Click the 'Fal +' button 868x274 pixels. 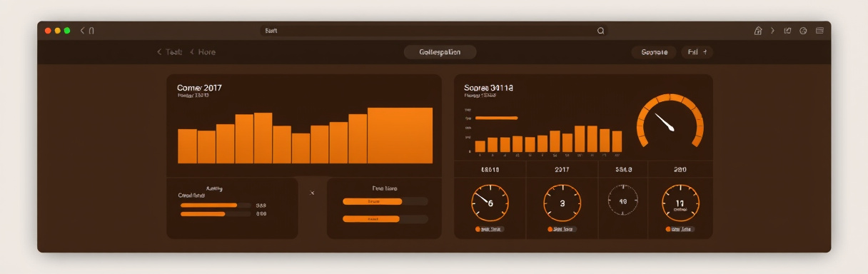point(697,52)
